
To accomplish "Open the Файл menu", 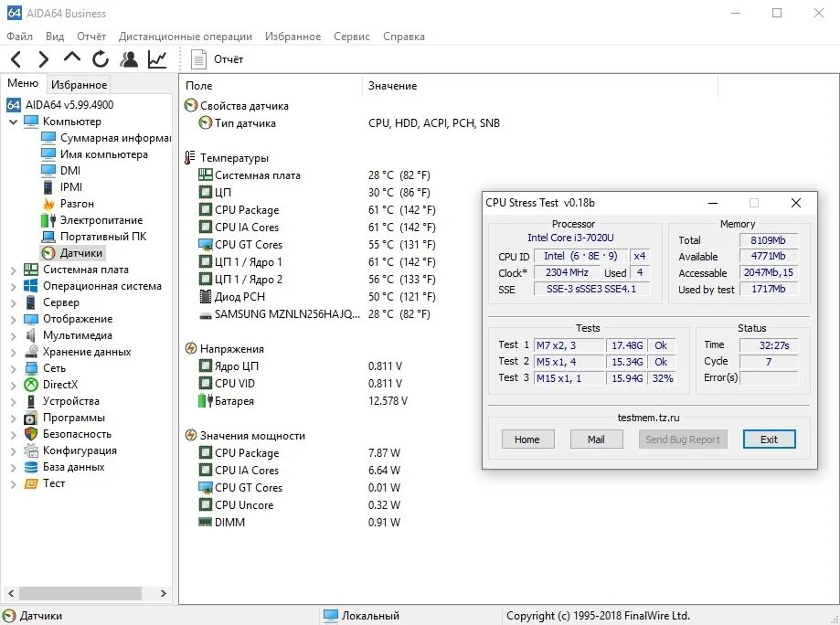I will coord(20,37).
